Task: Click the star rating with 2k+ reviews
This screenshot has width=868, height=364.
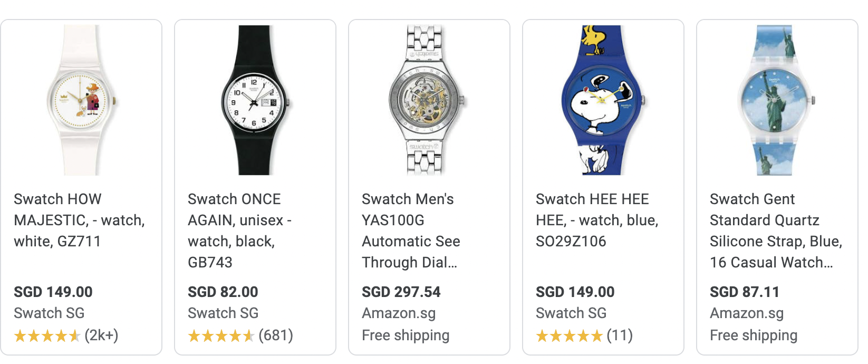Action: (x=47, y=336)
